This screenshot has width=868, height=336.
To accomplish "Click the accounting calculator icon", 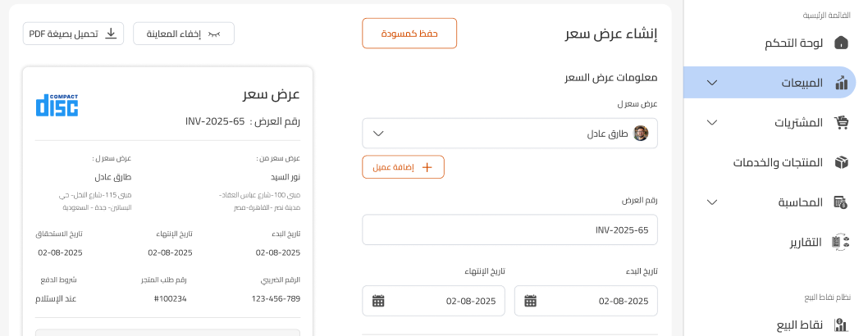I will point(841,202).
